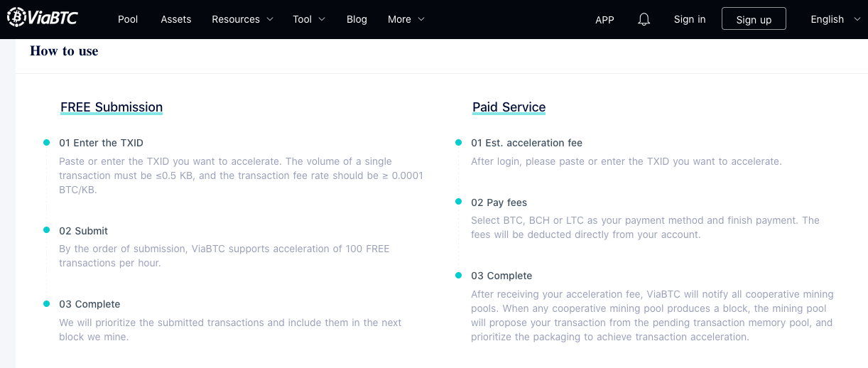The width and height of the screenshot is (868, 368).
Task: Click the How to use title
Action: point(64,51)
